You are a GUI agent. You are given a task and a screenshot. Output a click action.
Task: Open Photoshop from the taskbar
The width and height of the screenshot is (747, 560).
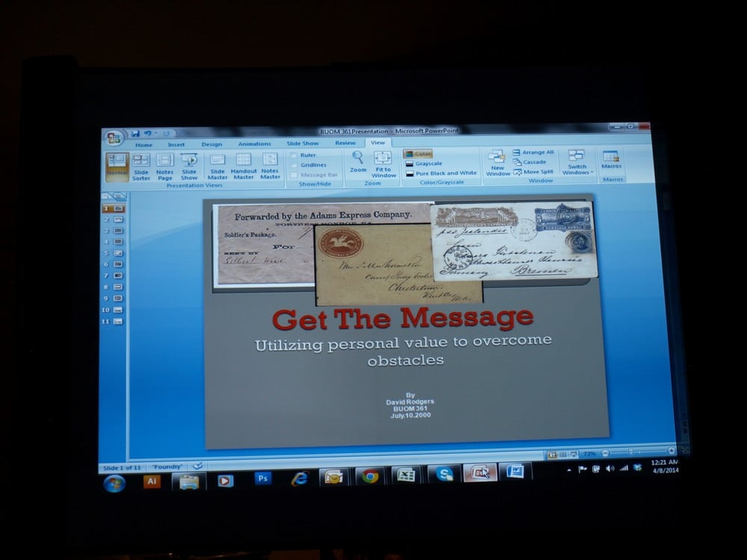(x=262, y=478)
